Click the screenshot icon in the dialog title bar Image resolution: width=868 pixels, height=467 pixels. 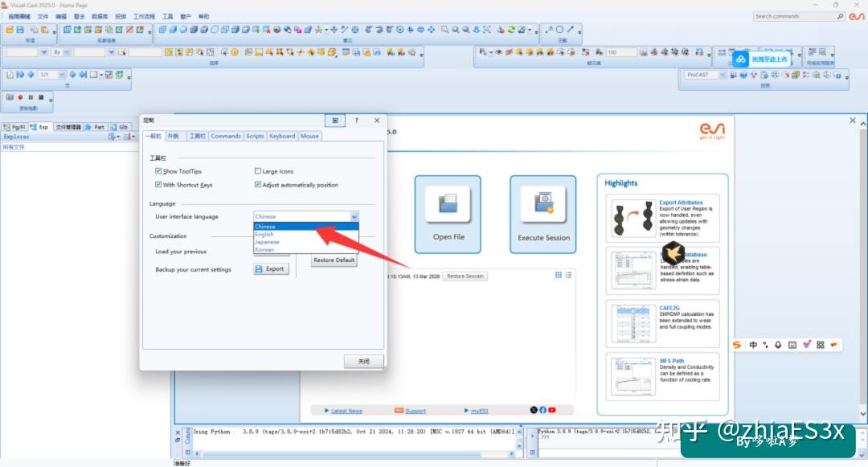(335, 120)
